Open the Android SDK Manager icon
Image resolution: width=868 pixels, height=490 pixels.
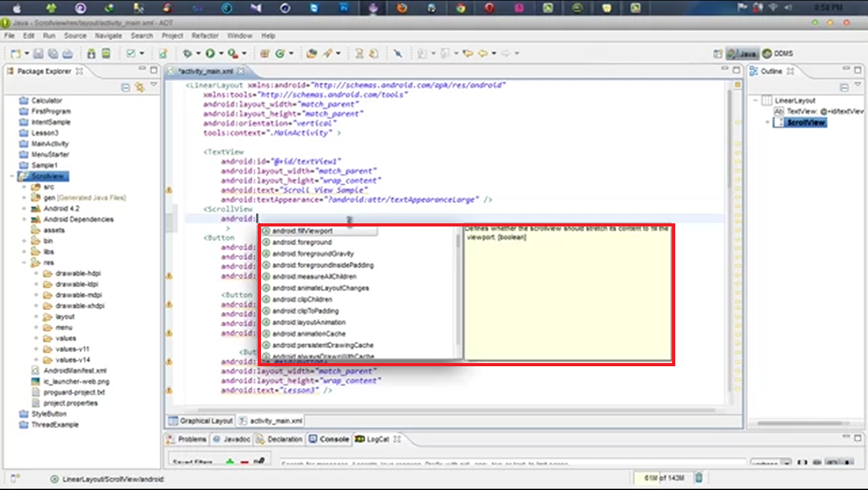tap(92, 54)
